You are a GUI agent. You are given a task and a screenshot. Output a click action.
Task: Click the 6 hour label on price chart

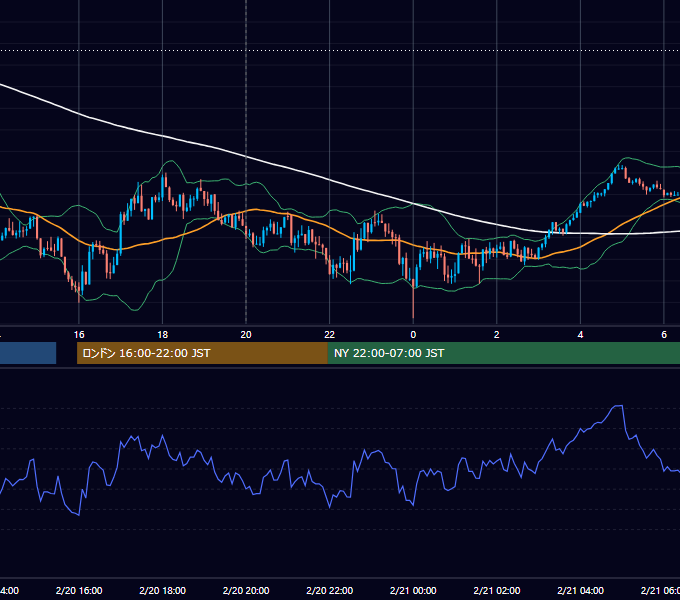click(664, 335)
